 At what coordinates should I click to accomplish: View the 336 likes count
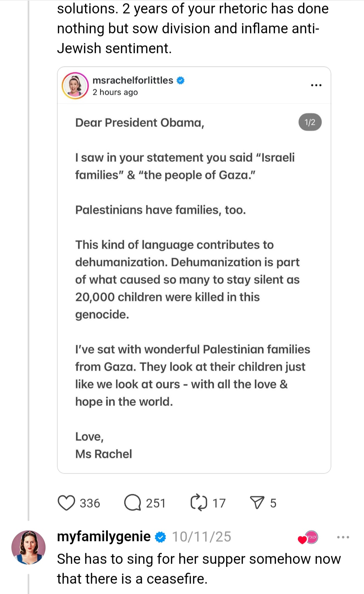[x=90, y=503]
